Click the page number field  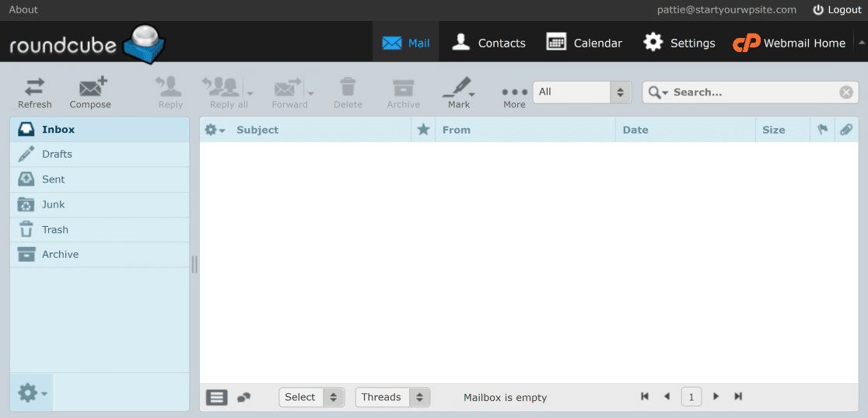pos(691,396)
